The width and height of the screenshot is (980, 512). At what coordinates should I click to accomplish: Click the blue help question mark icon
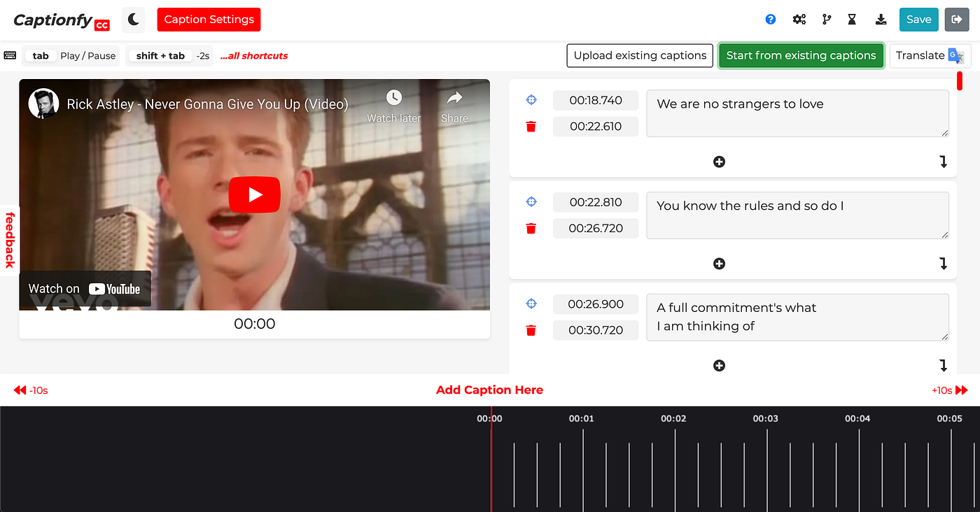click(x=771, y=20)
